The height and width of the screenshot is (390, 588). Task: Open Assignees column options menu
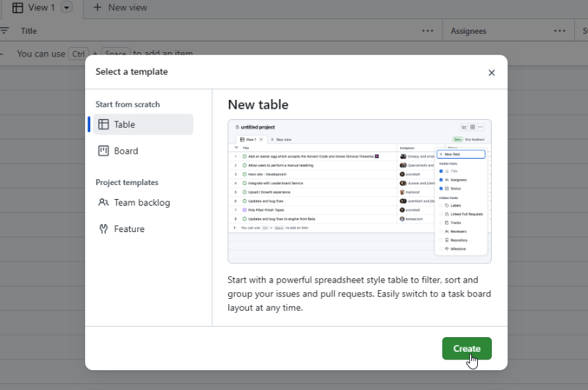pyautogui.click(x=559, y=31)
